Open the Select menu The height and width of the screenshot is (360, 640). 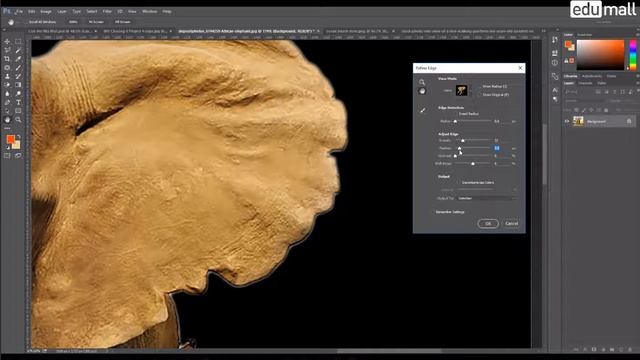92,11
